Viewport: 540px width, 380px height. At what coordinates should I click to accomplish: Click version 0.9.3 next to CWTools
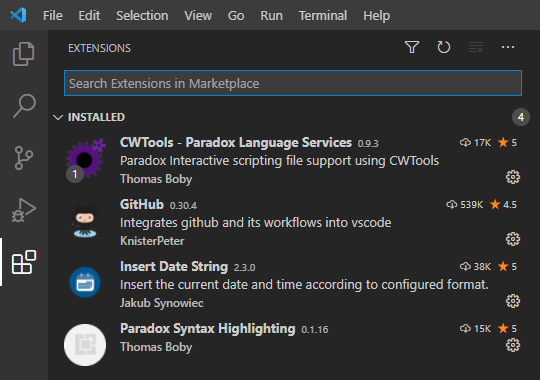pyautogui.click(x=368, y=144)
